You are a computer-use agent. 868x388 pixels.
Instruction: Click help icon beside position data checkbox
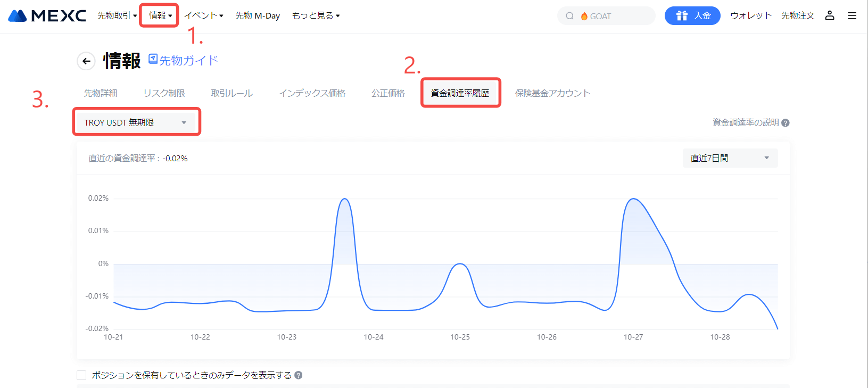[299, 375]
